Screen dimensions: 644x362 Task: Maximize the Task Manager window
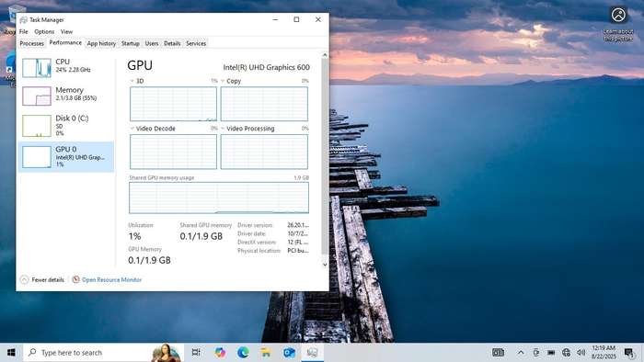tap(296, 19)
